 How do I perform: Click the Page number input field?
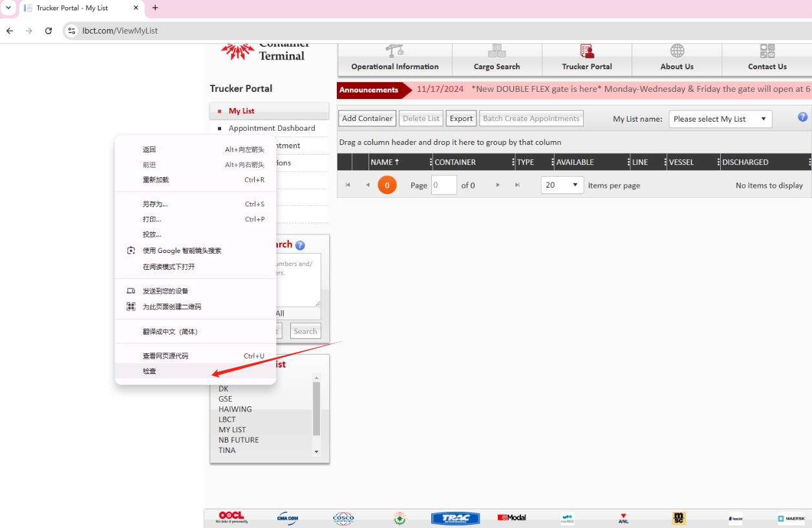click(x=444, y=185)
